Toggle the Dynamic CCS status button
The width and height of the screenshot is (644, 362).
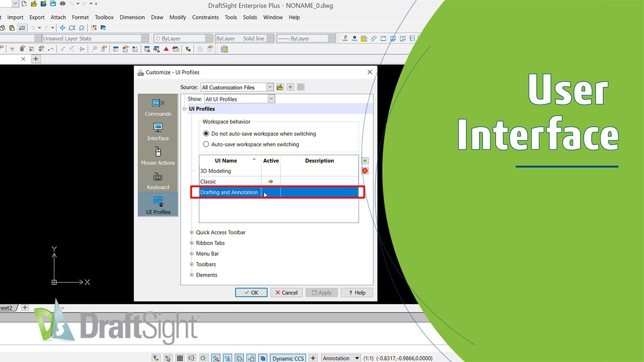(x=288, y=358)
